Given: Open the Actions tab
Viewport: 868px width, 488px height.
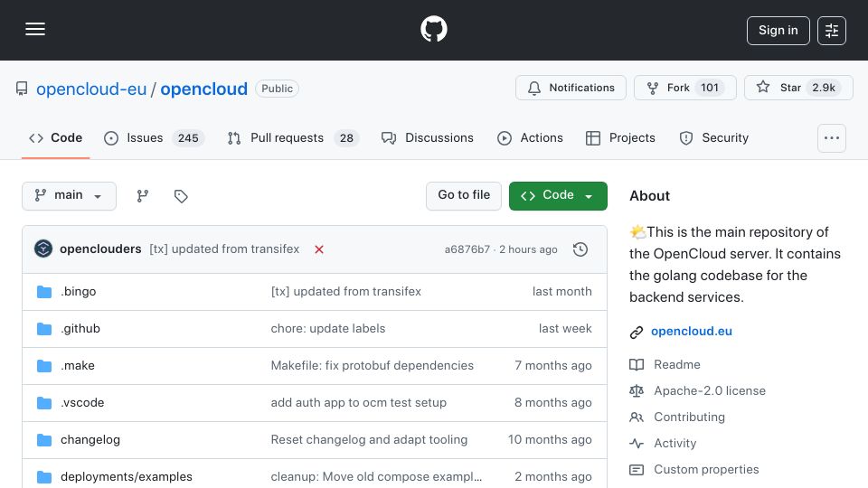Looking at the screenshot, I should coord(530,137).
